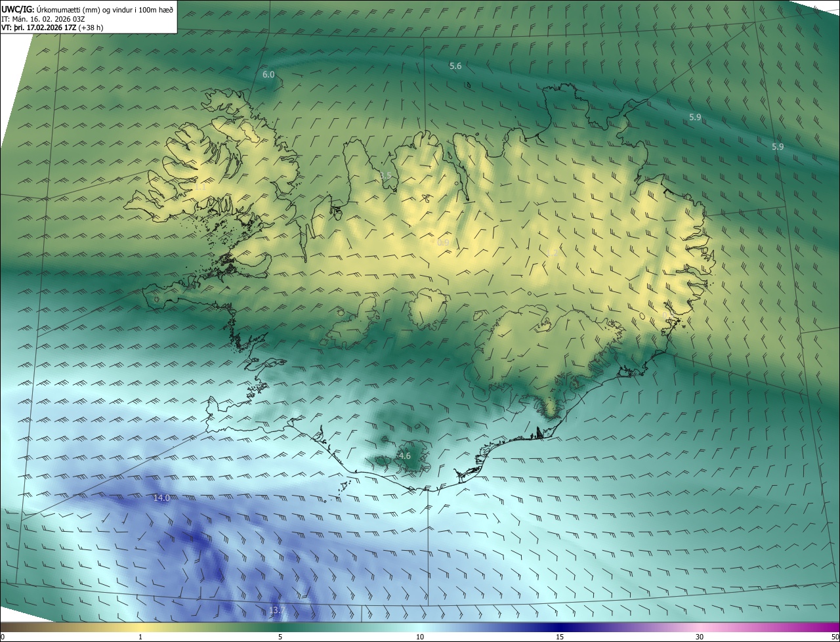
Task: Select the 5.6 value label on the map
Action: click(x=455, y=66)
